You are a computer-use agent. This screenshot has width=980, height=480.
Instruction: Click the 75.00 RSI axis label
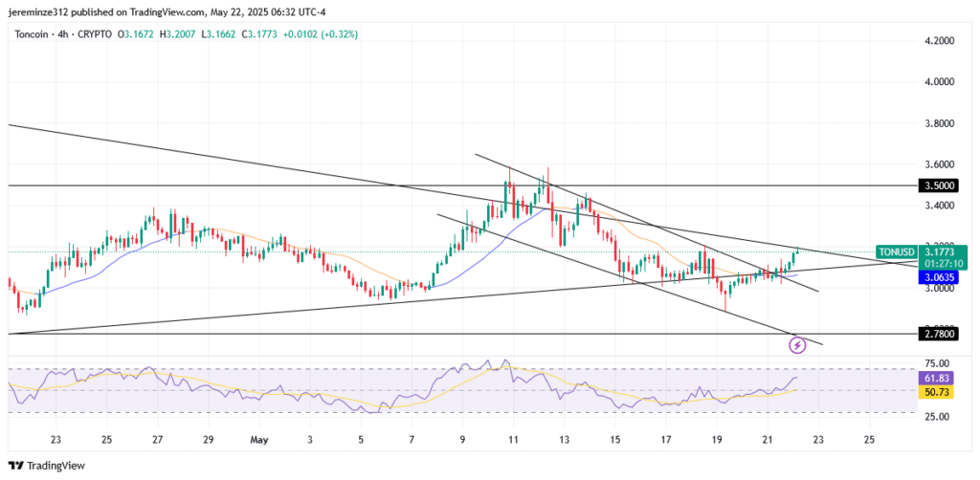937,363
